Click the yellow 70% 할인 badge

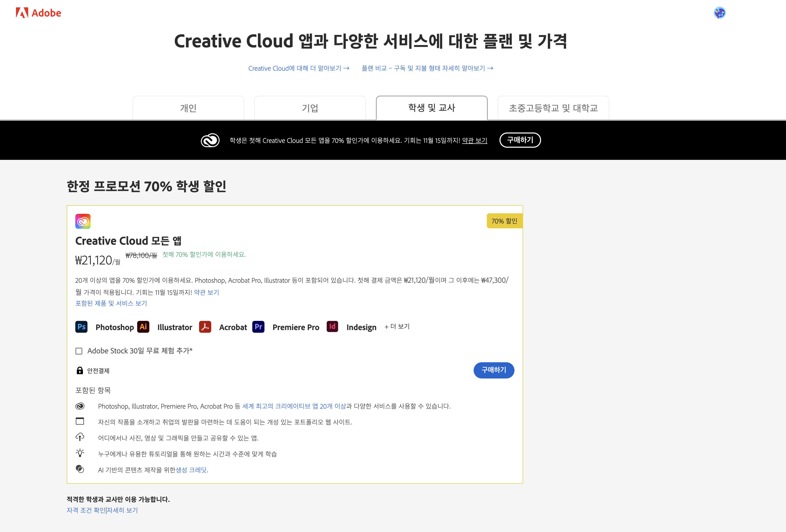(x=504, y=221)
